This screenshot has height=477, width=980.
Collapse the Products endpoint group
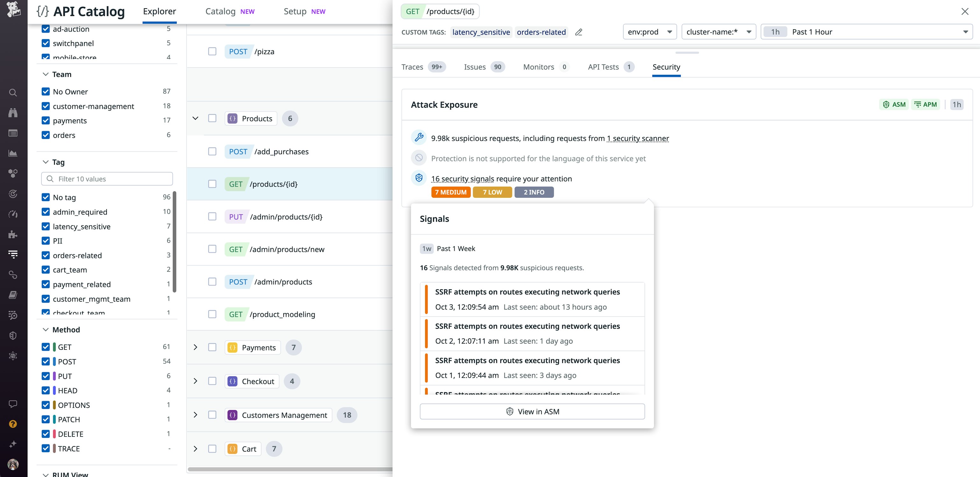tap(195, 118)
